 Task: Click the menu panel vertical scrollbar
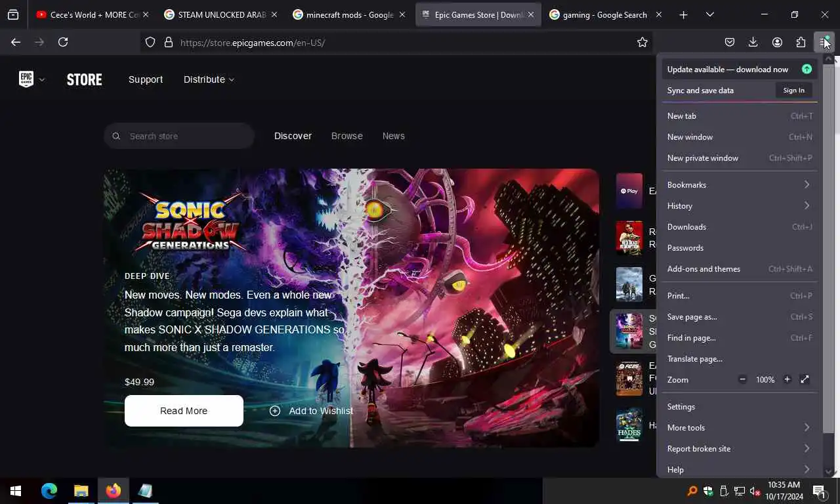tap(829, 249)
